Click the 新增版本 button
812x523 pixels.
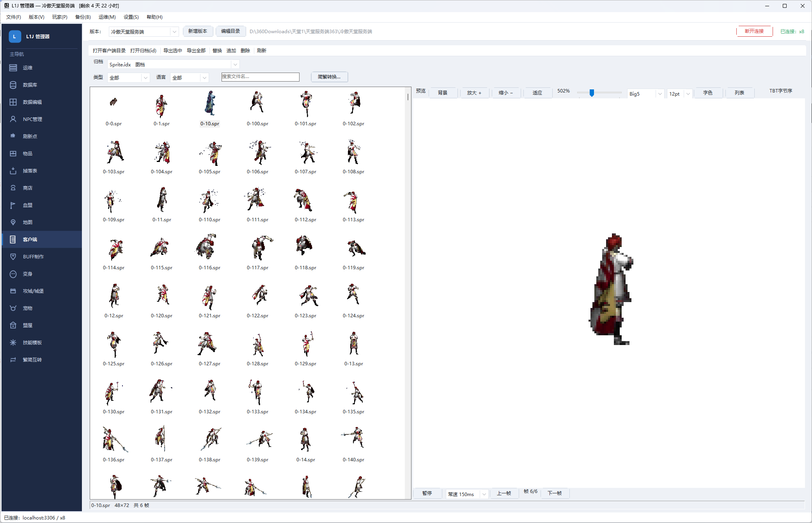[198, 31]
